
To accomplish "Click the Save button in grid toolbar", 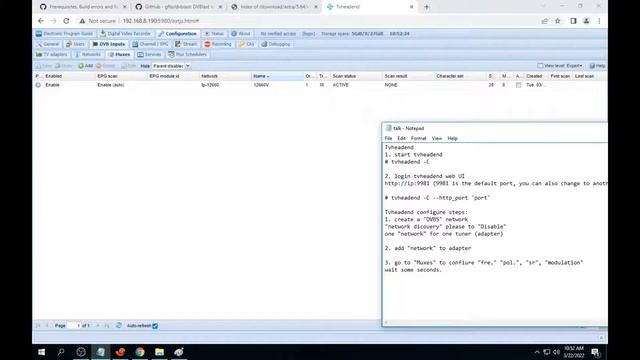I will (44, 66).
